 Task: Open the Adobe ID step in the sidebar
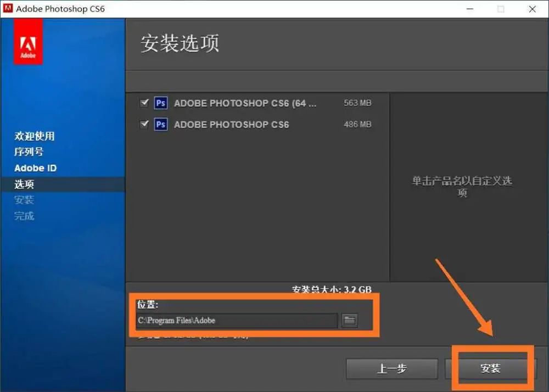(35, 168)
